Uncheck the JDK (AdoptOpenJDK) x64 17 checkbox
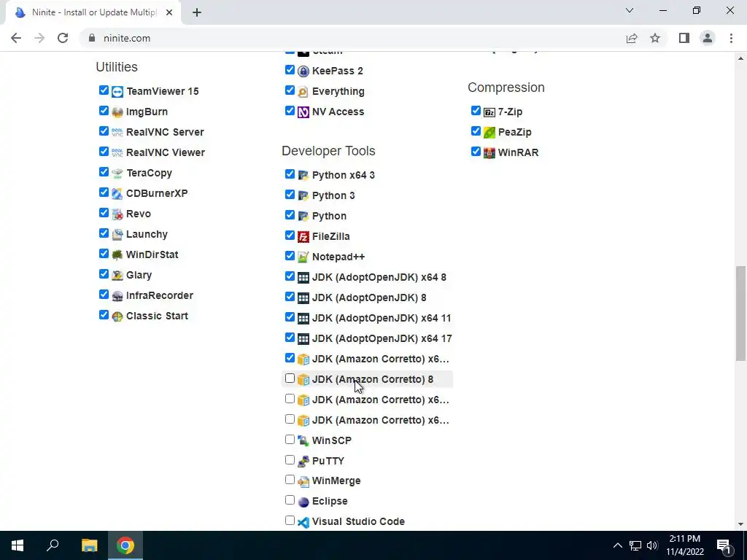The height and width of the screenshot is (560, 747). pyautogui.click(x=290, y=337)
